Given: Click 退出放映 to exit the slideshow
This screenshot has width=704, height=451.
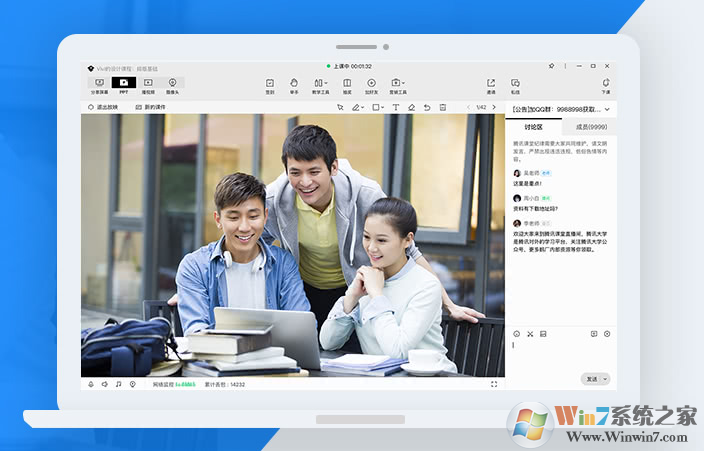Looking at the screenshot, I should [103, 107].
